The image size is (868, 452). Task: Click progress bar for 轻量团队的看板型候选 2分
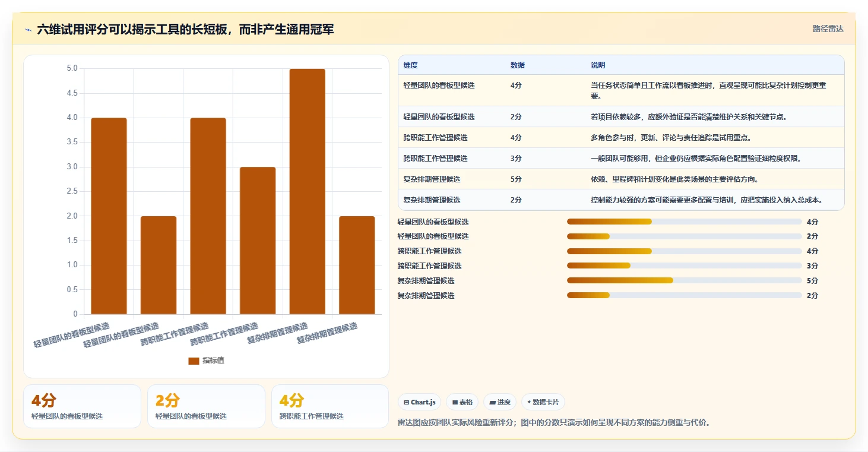coord(684,236)
